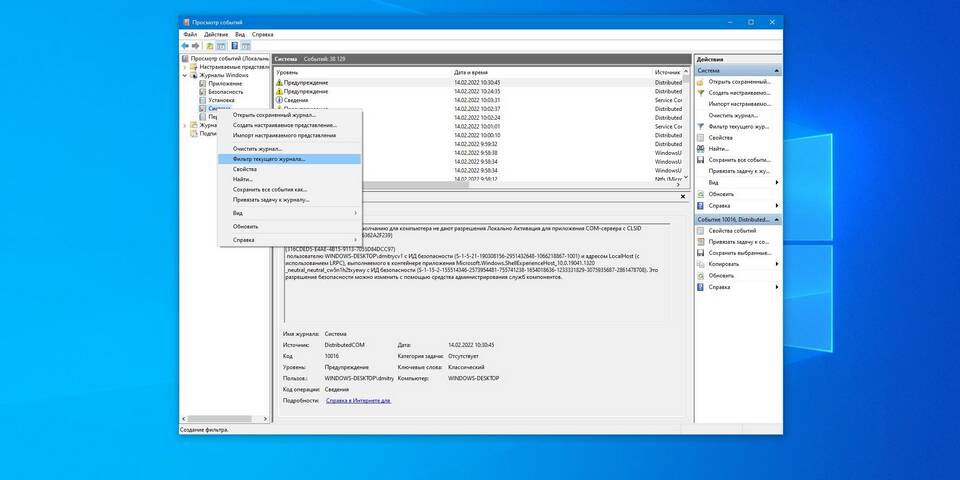Choose Привязать задачу к журналу in context menu
This screenshot has width=960, height=480.
click(x=290, y=200)
